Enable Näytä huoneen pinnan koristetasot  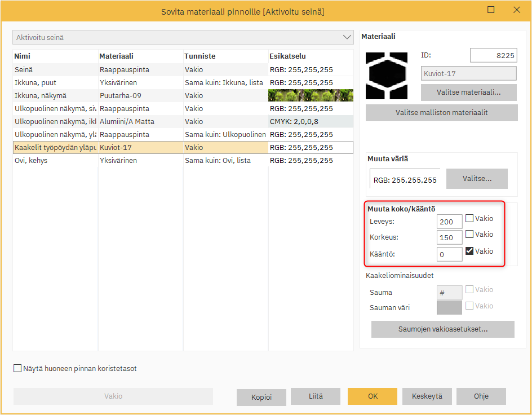[18, 369]
